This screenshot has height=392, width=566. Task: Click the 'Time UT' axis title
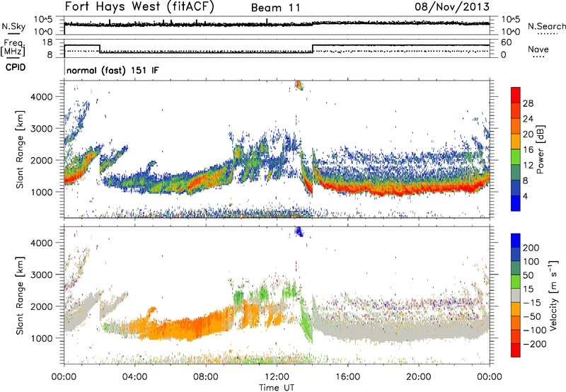coord(276,388)
